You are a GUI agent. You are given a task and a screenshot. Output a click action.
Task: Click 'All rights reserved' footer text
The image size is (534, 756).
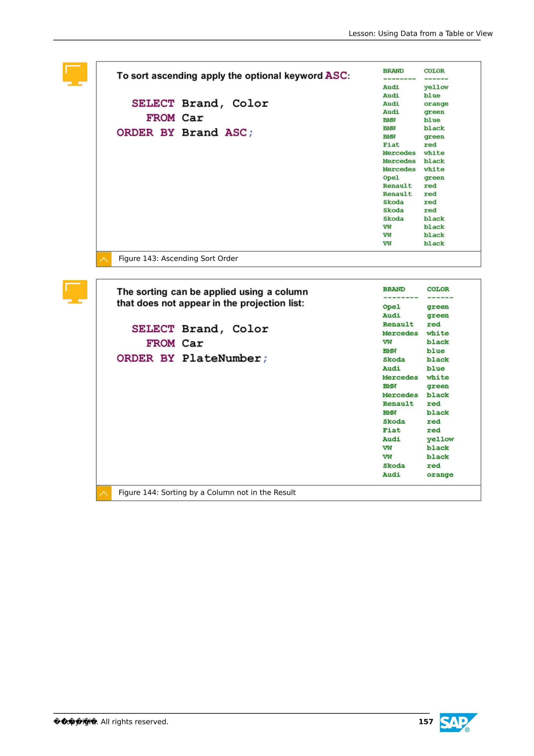[x=134, y=722]
